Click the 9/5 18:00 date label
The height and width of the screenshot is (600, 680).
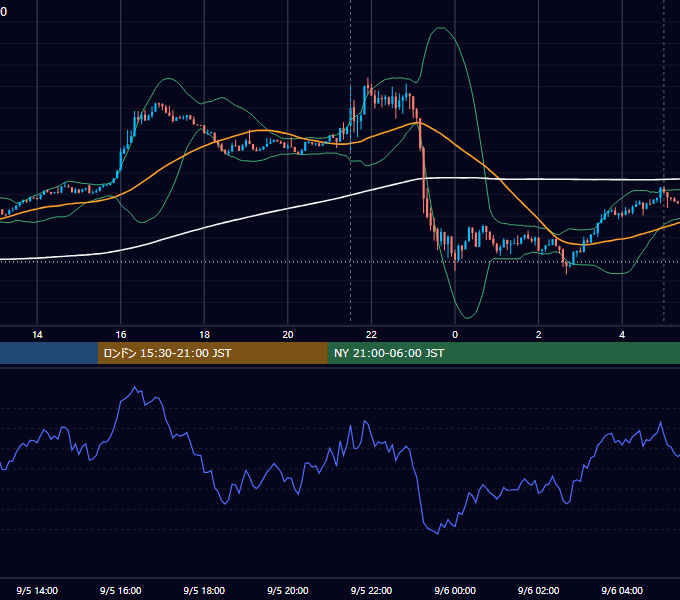tap(204, 591)
